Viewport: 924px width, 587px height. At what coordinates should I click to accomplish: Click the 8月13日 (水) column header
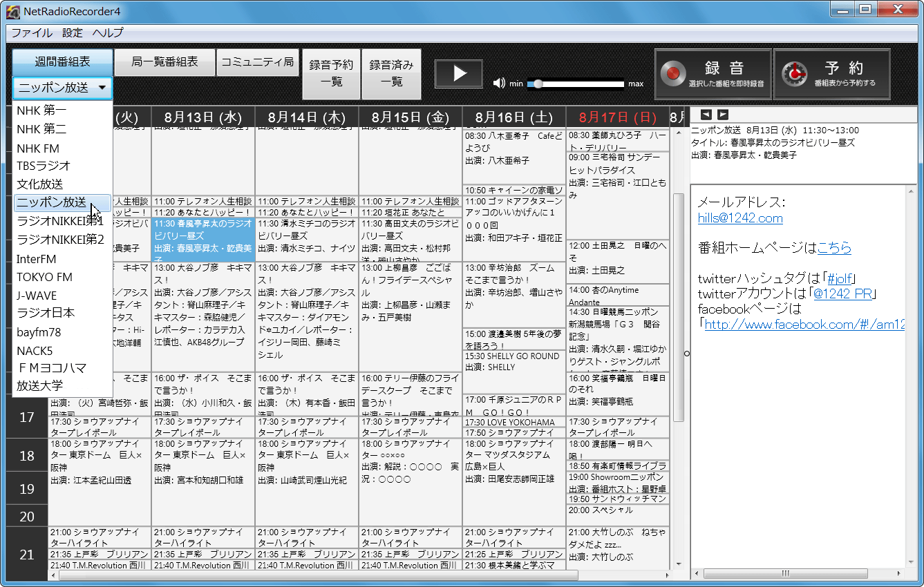[x=203, y=117]
